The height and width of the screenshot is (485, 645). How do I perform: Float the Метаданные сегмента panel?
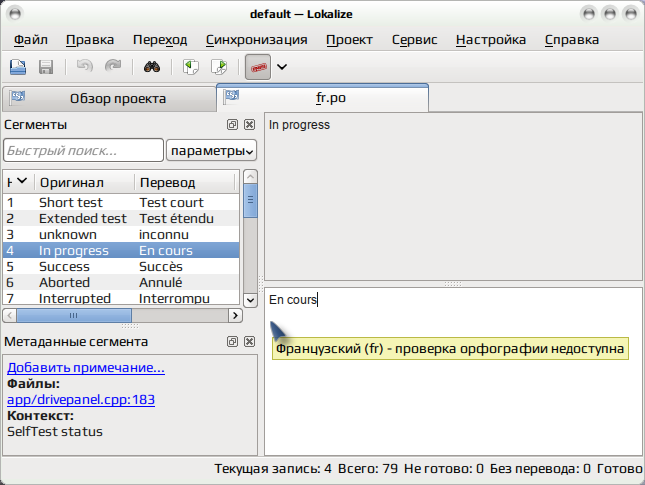232,341
